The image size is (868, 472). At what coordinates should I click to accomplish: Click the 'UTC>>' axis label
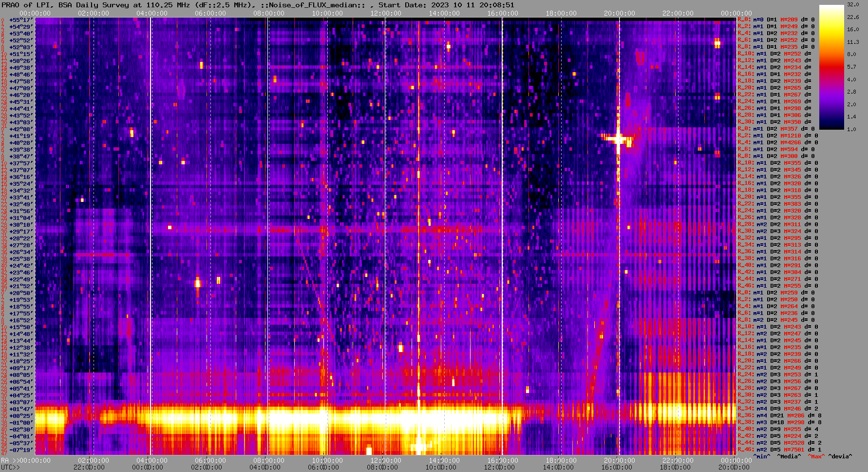tap(11, 468)
